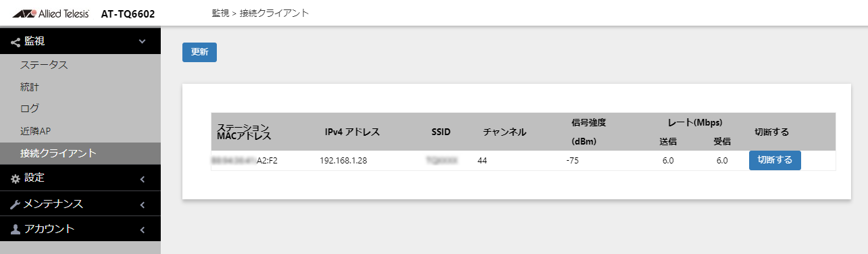
Task: Click the wrench icon beside メンテナンス
Action: pyautogui.click(x=16, y=204)
